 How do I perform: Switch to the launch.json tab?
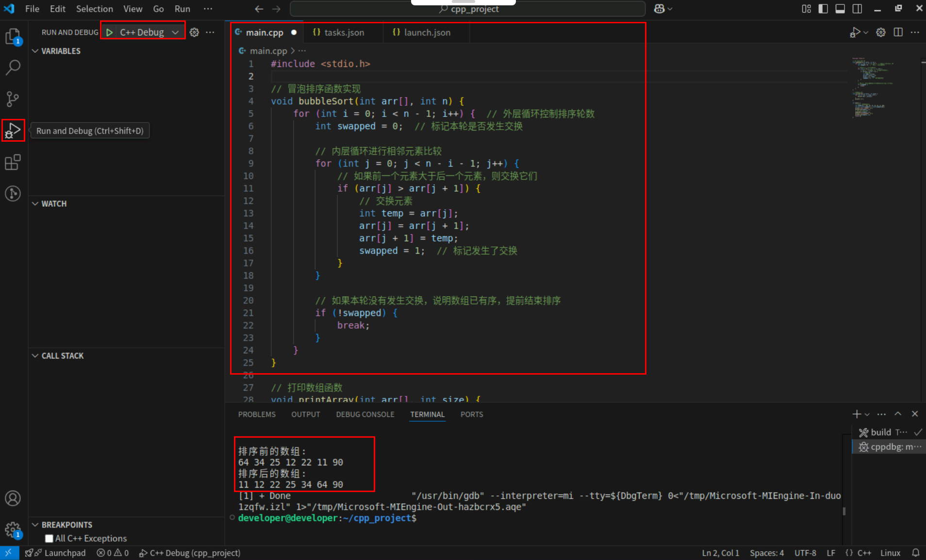point(427,32)
